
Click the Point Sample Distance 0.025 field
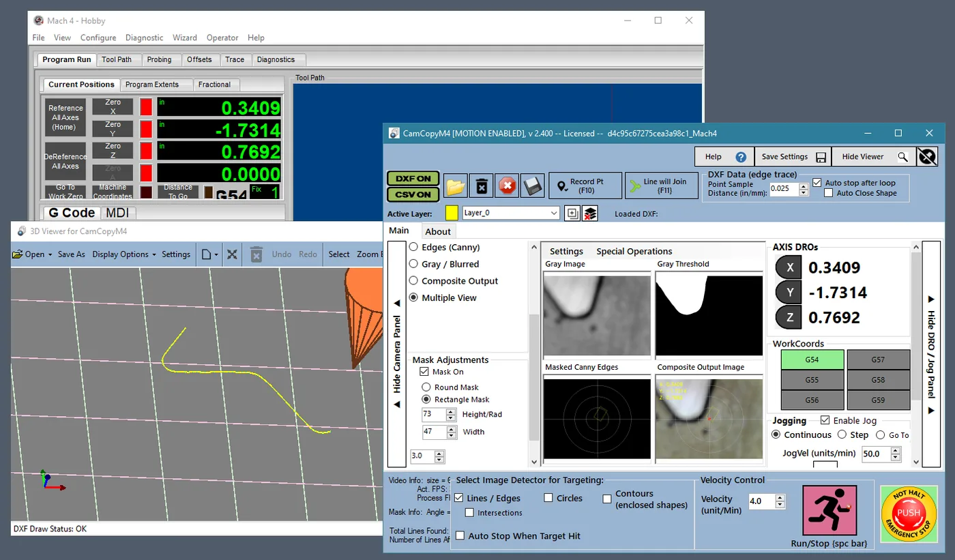tap(784, 189)
